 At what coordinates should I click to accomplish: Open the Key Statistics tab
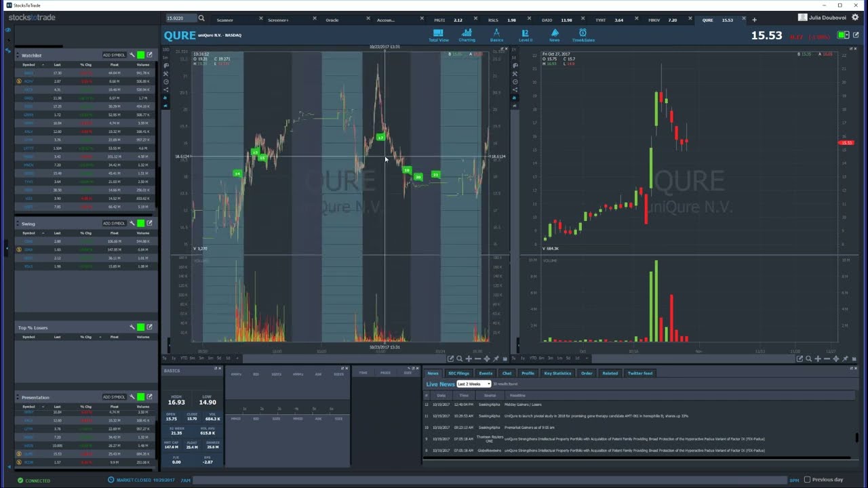(x=557, y=373)
